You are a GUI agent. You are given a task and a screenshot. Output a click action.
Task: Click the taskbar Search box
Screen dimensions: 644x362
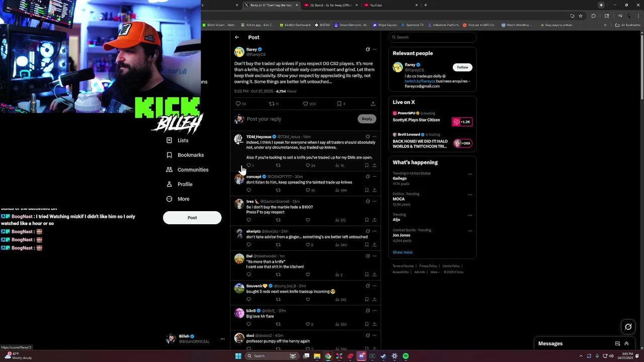272,356
